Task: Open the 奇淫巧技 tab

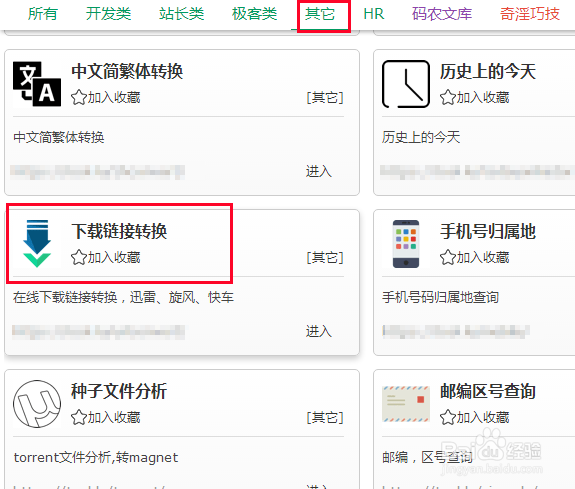Action: click(530, 14)
